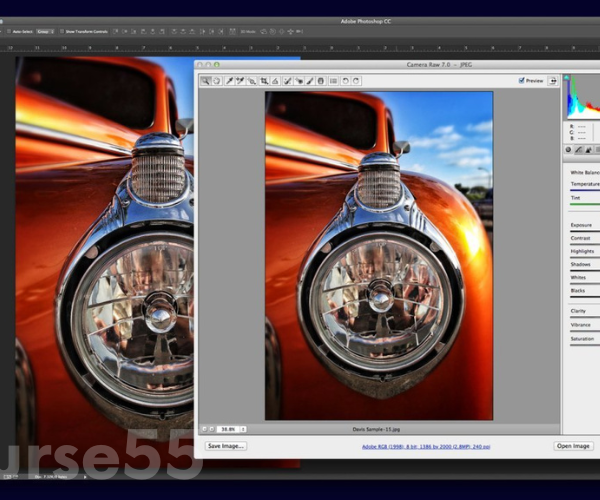Open the zoom level dropdown arrows
This screenshot has height=500, width=600.
tap(243, 429)
